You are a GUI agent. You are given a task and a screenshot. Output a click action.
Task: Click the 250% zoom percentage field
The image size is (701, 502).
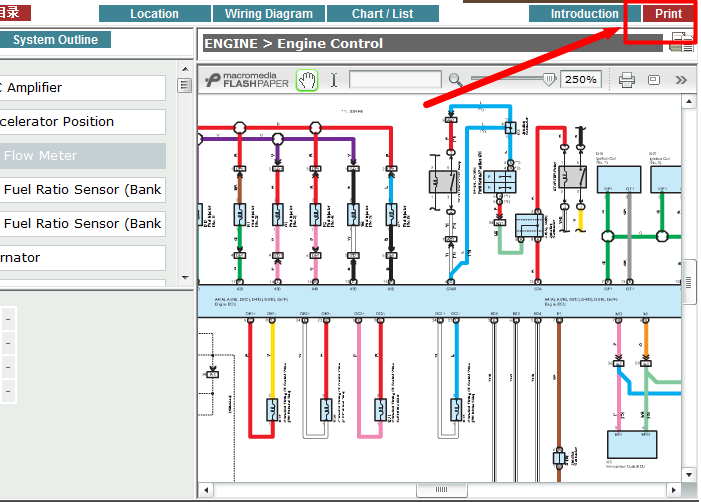pos(580,80)
